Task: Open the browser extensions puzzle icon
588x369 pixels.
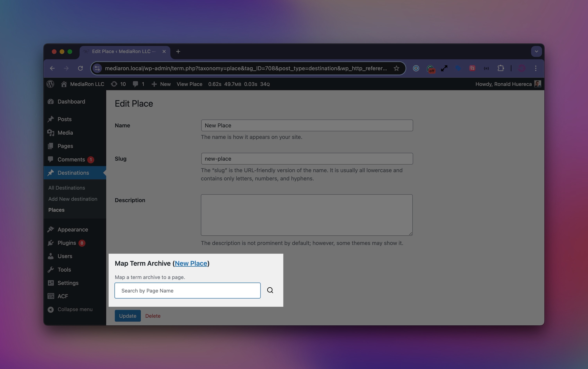Action: 500,68
